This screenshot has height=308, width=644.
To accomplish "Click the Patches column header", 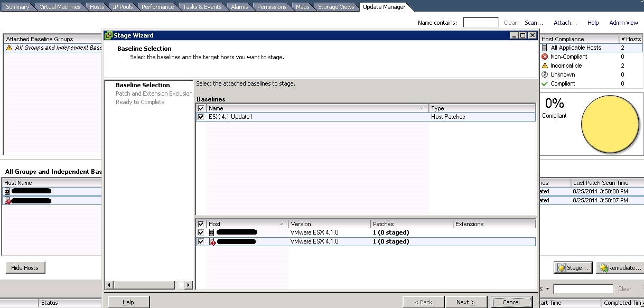I will [412, 224].
